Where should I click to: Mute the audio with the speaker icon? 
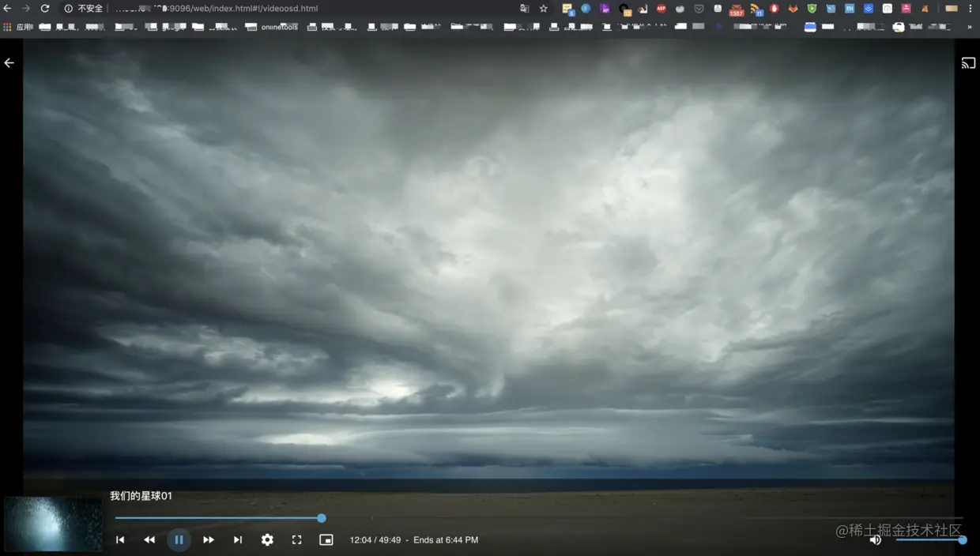click(x=875, y=540)
